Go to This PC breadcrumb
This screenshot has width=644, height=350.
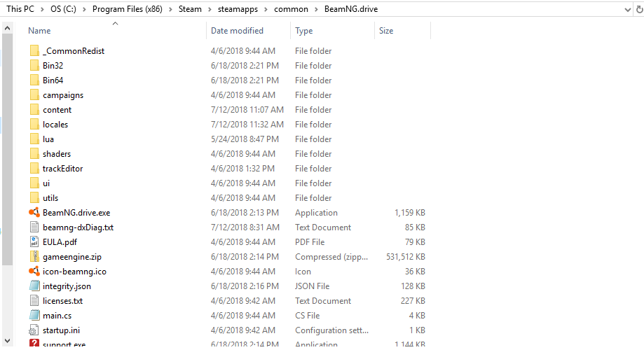[20, 9]
